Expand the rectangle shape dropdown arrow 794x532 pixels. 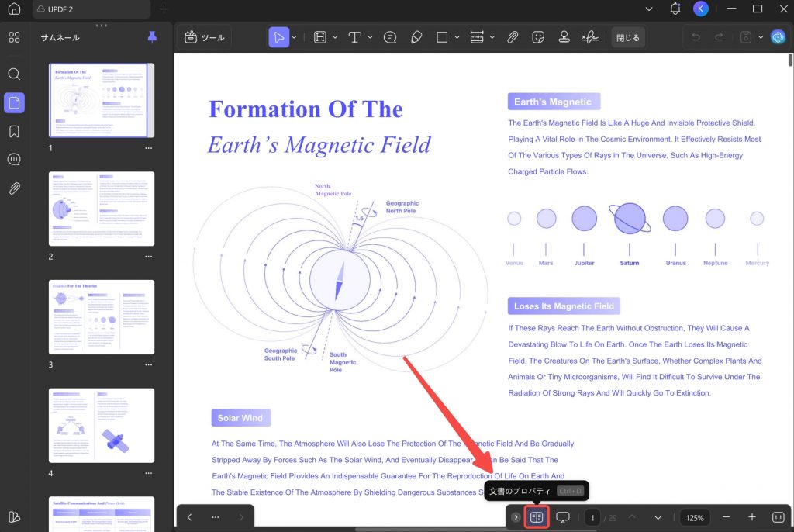[457, 37]
